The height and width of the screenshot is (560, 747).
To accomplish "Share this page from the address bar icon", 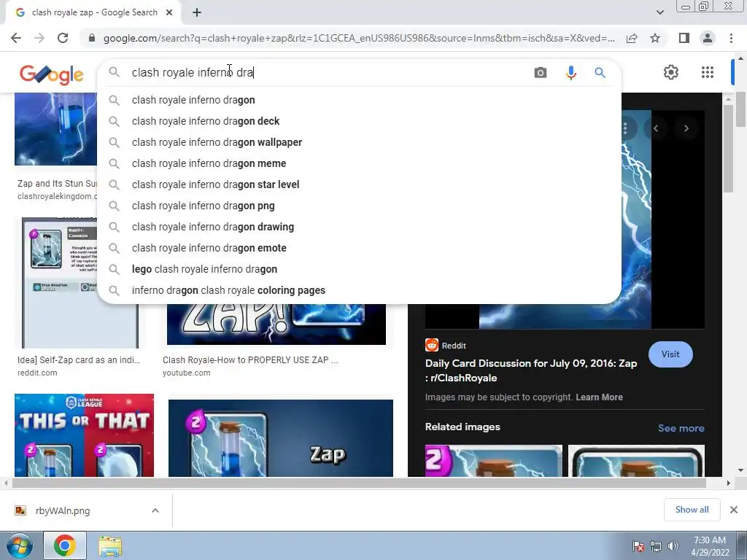I will (x=632, y=38).
